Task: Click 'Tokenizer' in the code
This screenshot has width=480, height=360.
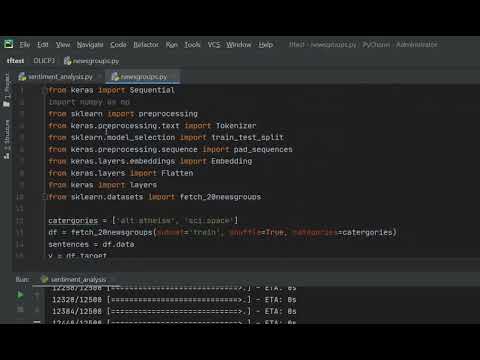Action: (236, 126)
